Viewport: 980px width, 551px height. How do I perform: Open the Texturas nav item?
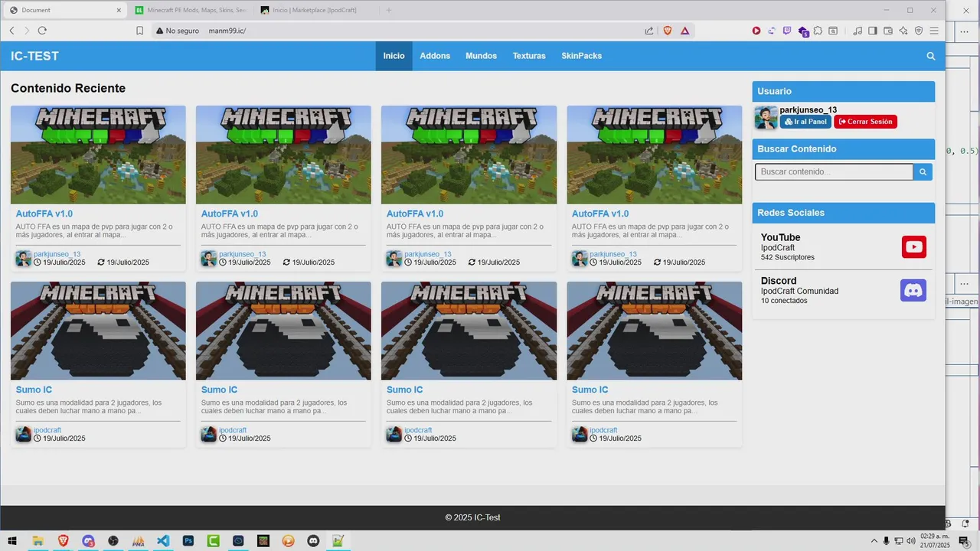click(529, 56)
